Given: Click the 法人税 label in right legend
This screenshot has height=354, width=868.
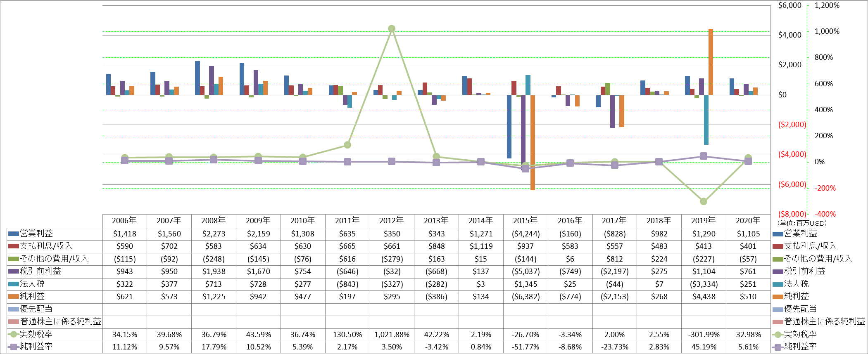Looking at the screenshot, I should pos(796,284).
